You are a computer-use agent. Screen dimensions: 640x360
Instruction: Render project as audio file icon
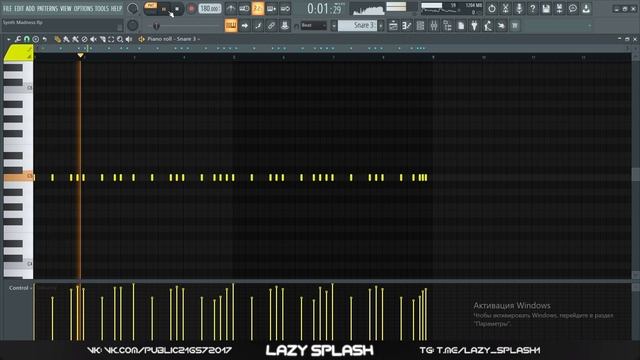coord(560,9)
